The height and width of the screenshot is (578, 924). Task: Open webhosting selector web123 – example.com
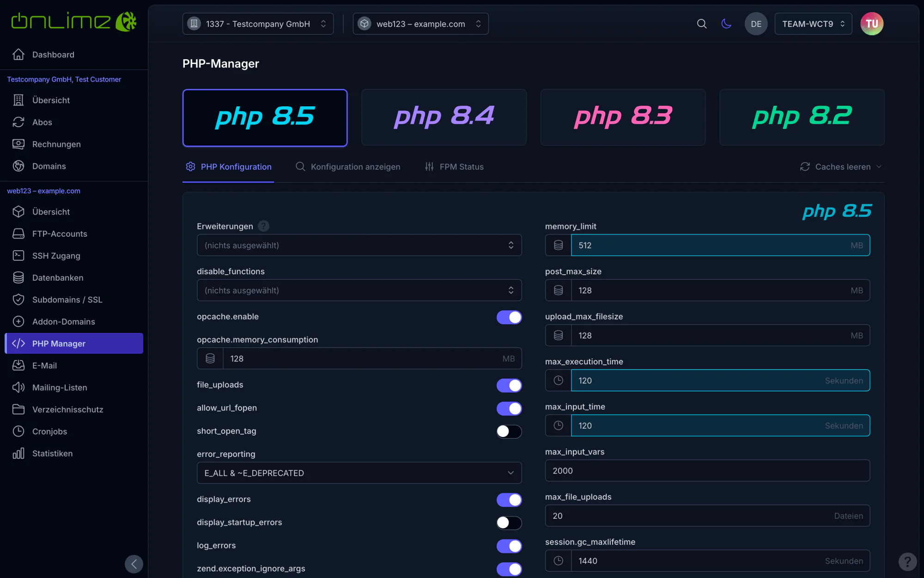pos(420,24)
